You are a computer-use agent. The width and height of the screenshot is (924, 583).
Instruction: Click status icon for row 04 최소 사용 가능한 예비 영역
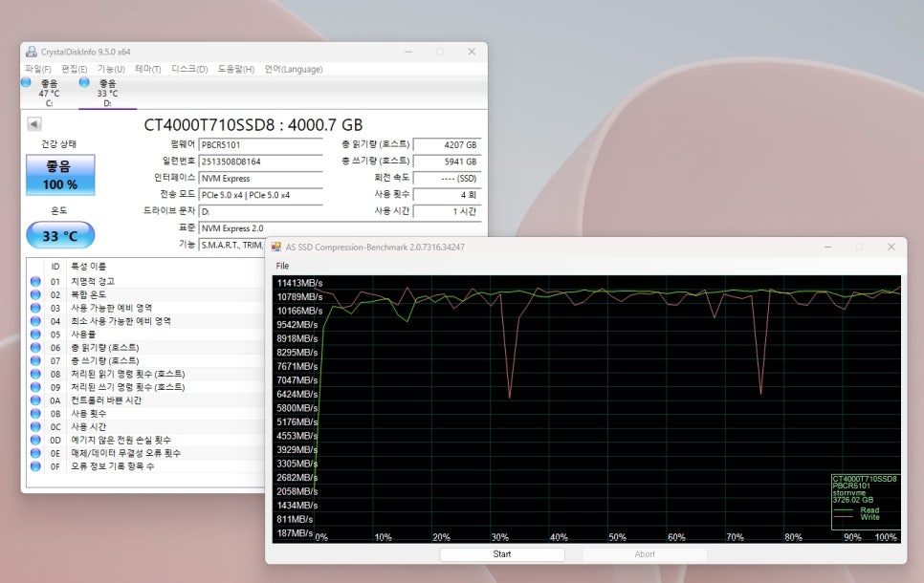click(35, 321)
